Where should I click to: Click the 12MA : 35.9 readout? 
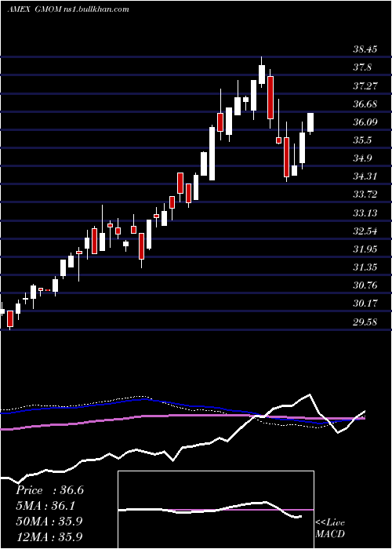click(x=49, y=536)
